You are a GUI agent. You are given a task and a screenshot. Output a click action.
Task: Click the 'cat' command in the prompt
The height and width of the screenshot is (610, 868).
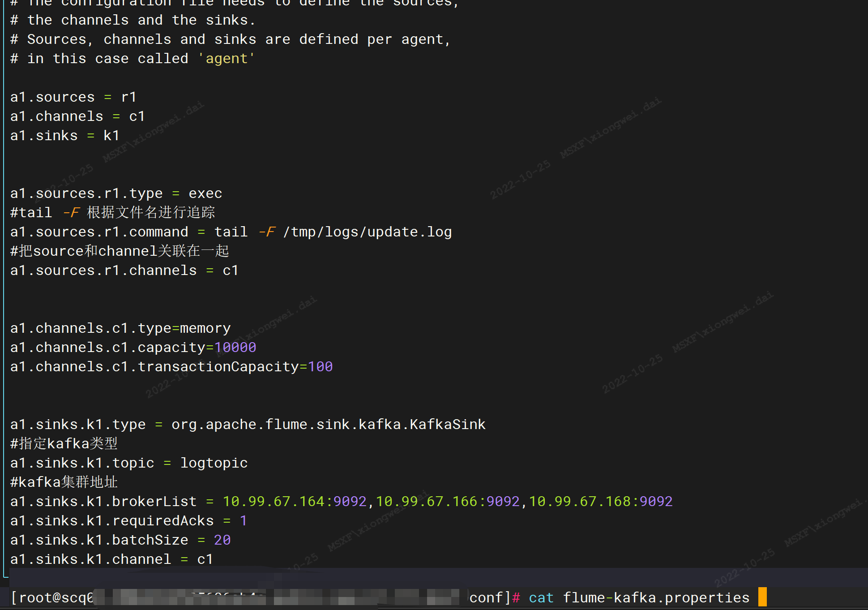click(x=541, y=598)
